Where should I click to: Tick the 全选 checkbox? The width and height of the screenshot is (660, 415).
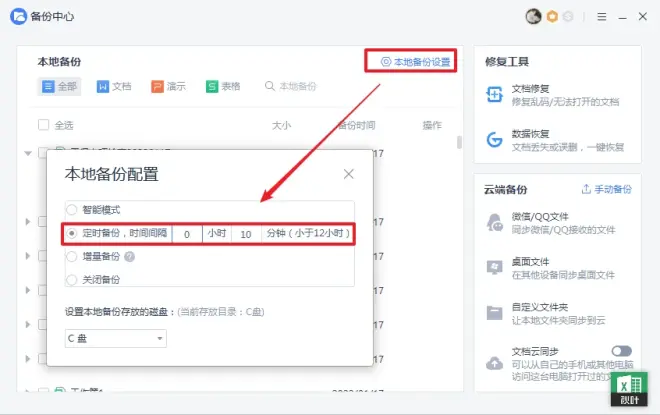click(43, 125)
